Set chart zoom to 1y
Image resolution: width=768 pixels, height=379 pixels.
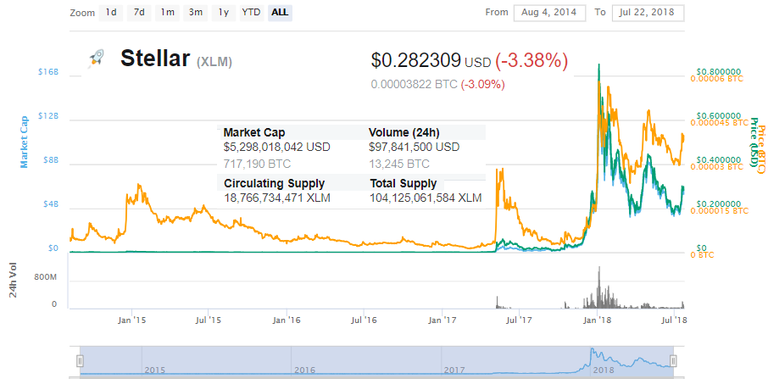click(223, 13)
